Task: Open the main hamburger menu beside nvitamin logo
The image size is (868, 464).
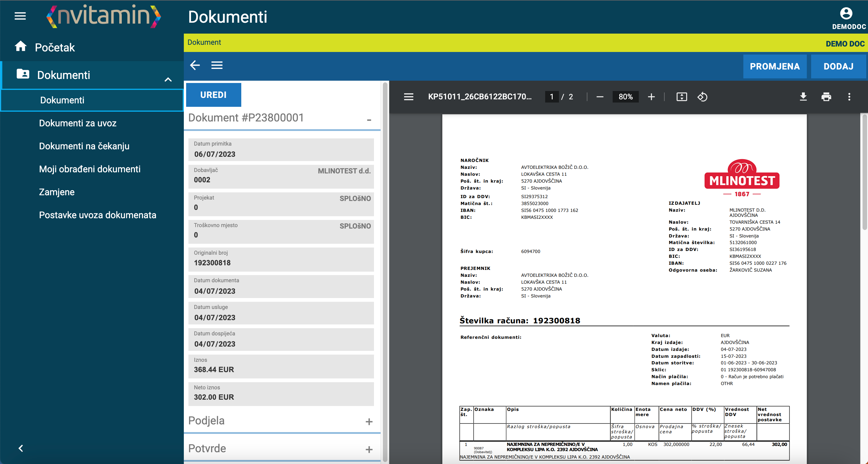Action: click(20, 16)
